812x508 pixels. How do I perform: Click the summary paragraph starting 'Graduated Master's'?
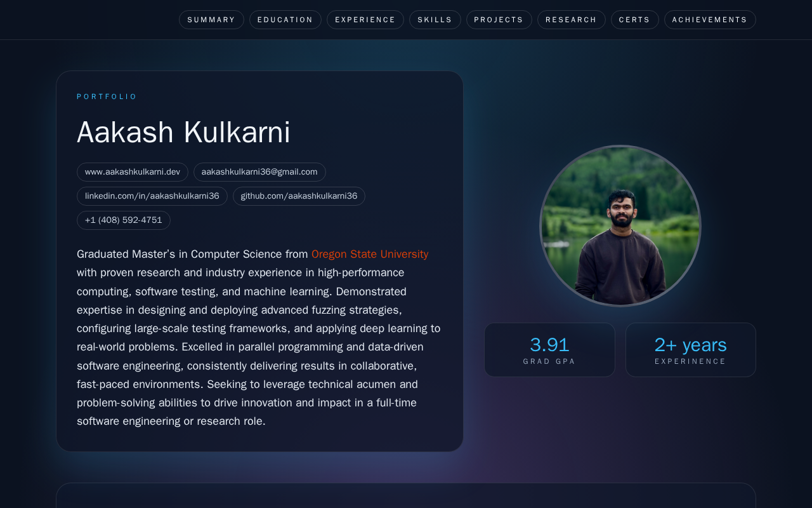pos(259,338)
